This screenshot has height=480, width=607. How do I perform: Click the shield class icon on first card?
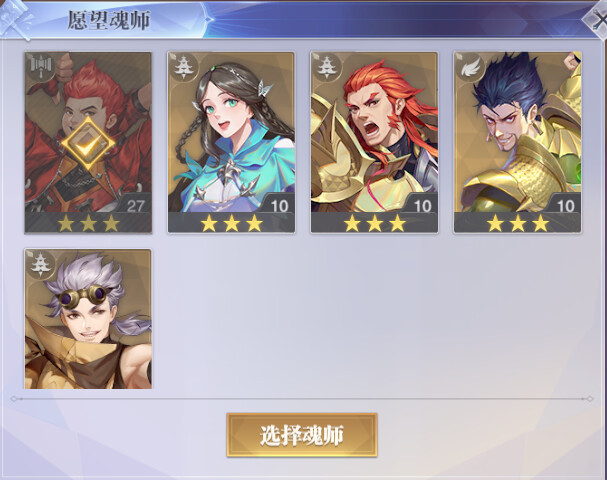tap(41, 65)
